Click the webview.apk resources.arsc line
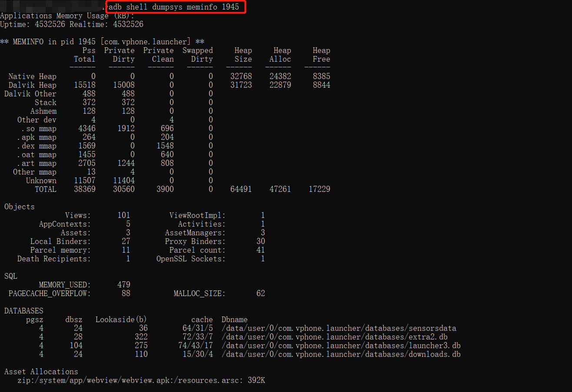Image resolution: width=572 pixels, height=392 pixels. (x=141, y=380)
